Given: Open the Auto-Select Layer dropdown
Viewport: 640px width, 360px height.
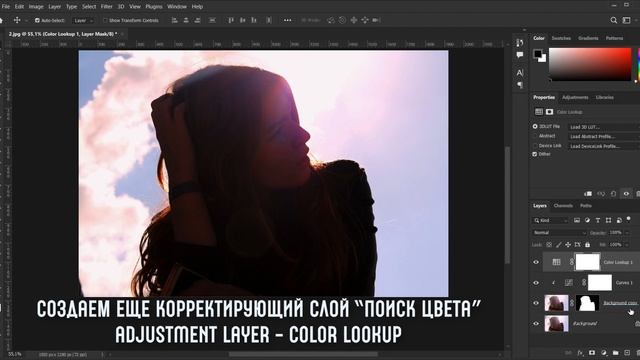Looking at the screenshot, I should point(83,20).
